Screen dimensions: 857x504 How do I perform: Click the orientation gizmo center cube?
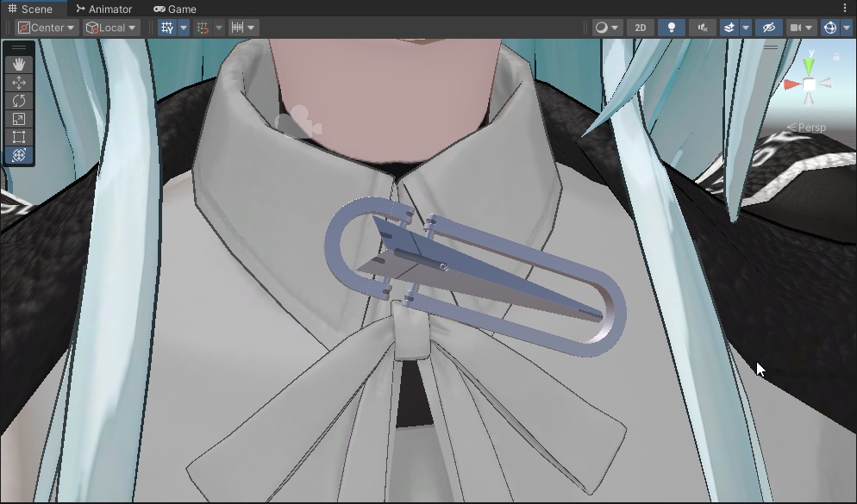pos(809,84)
